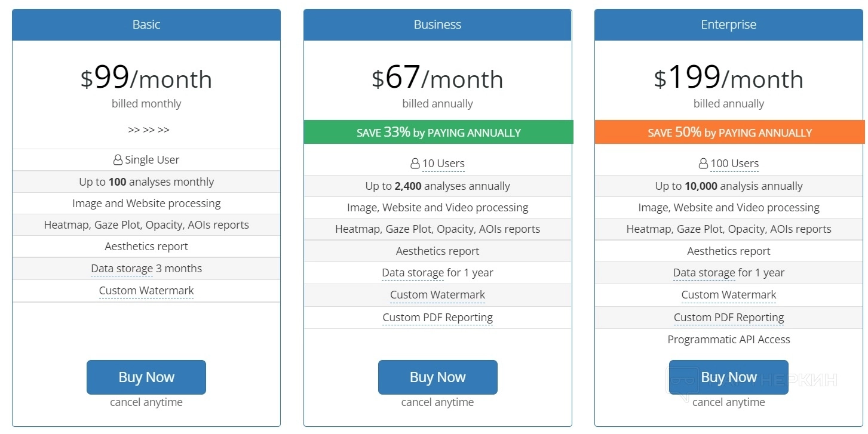Click the Basic plan header
868x434 pixels.
click(x=146, y=24)
